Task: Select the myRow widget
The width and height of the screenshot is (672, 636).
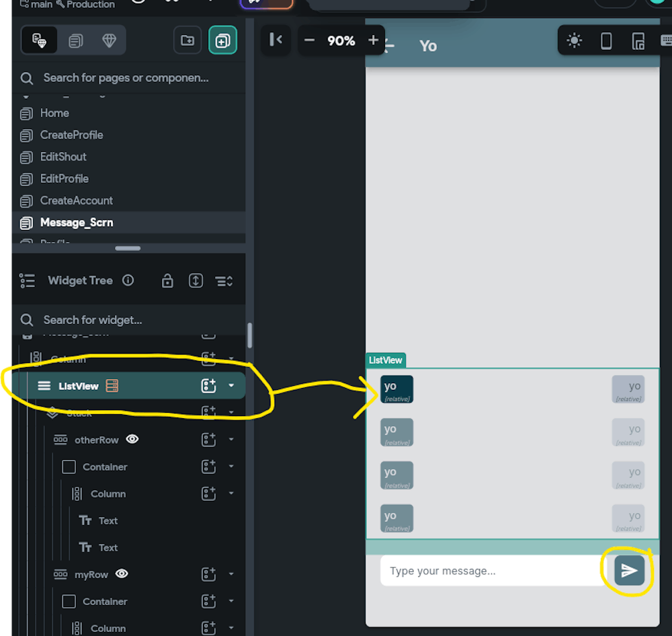Action: pos(91,575)
